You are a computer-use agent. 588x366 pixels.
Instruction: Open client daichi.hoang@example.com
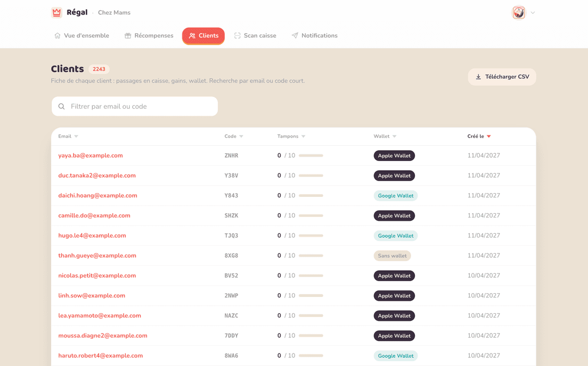point(97,196)
